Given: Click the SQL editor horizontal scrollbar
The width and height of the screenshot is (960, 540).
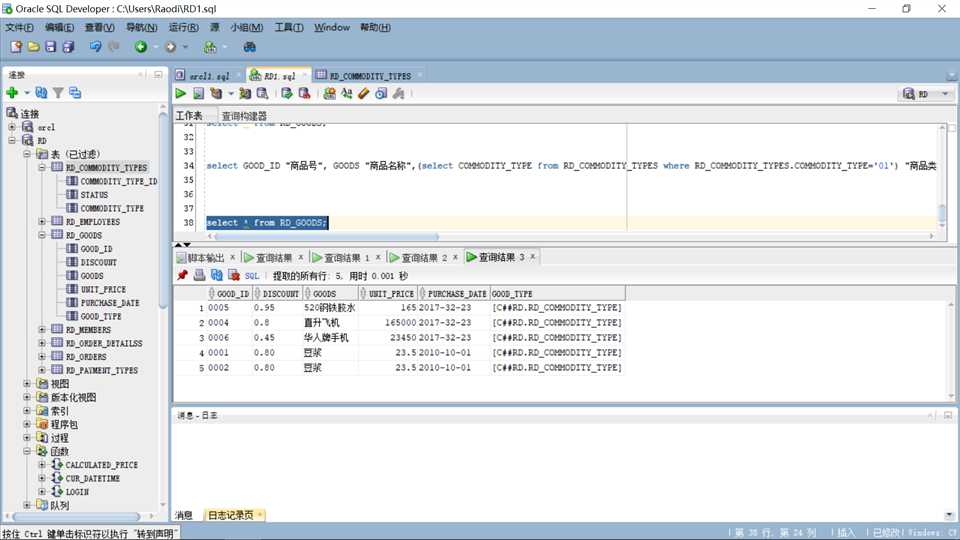Looking at the screenshot, I should [325, 236].
